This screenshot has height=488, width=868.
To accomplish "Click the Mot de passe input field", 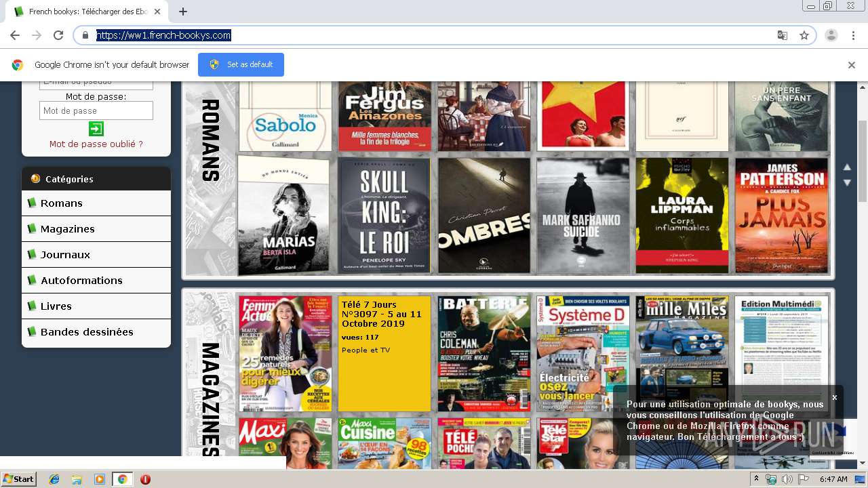I will click(96, 110).
